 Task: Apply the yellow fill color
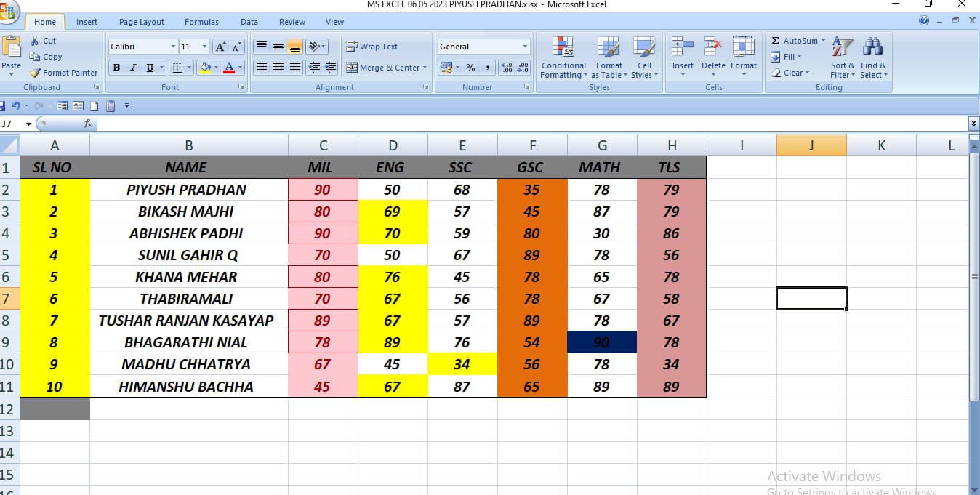205,68
